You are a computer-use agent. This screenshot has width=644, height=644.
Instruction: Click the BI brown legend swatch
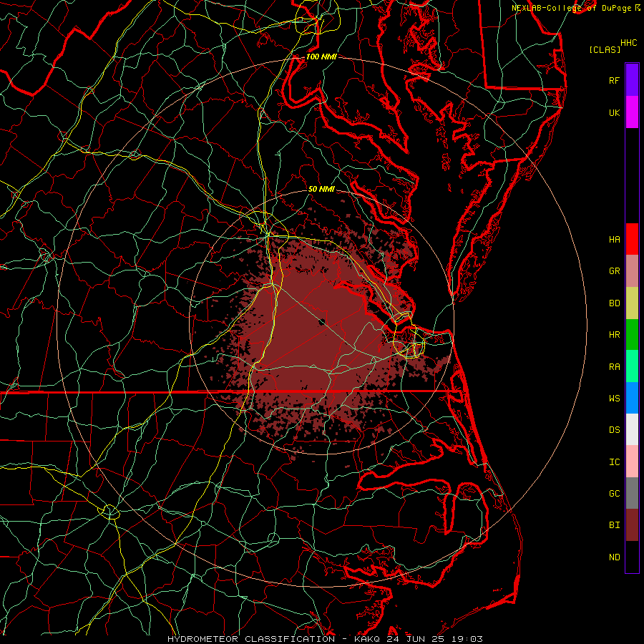(632, 525)
